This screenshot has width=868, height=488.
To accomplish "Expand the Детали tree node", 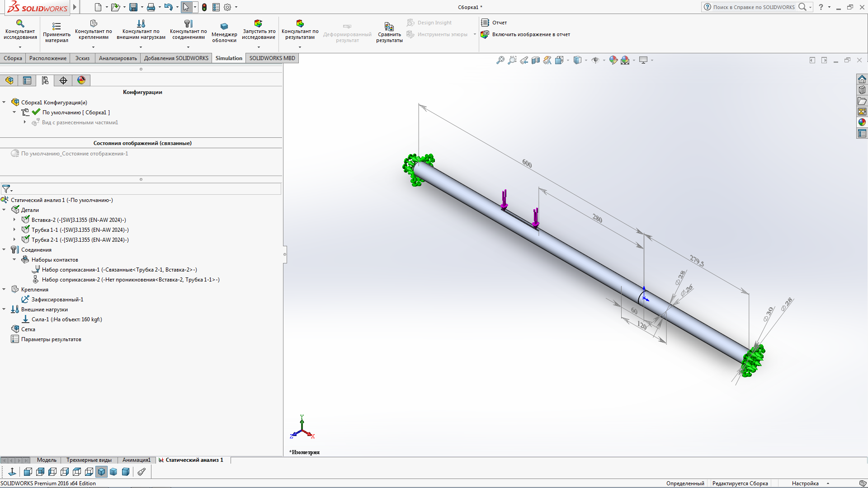I will 5,210.
